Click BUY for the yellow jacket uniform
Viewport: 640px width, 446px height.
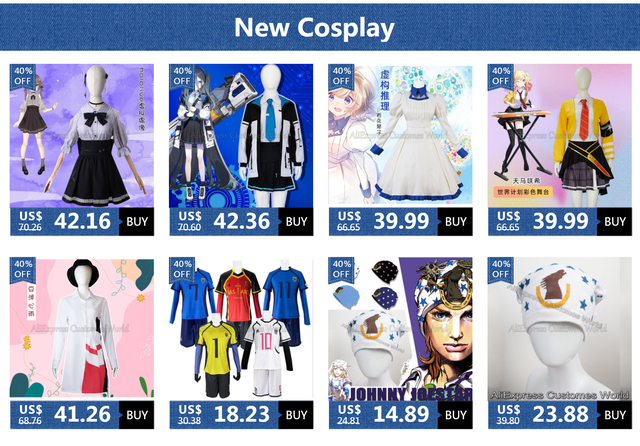(x=614, y=222)
